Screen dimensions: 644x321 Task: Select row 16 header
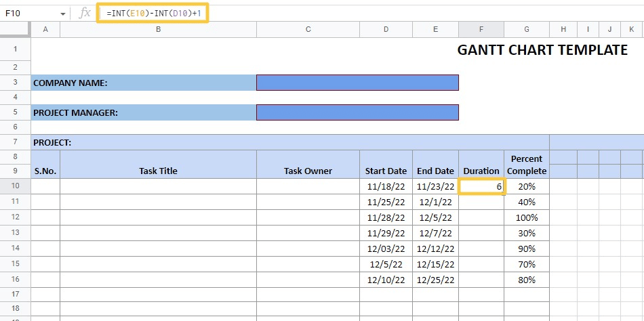pyautogui.click(x=15, y=279)
